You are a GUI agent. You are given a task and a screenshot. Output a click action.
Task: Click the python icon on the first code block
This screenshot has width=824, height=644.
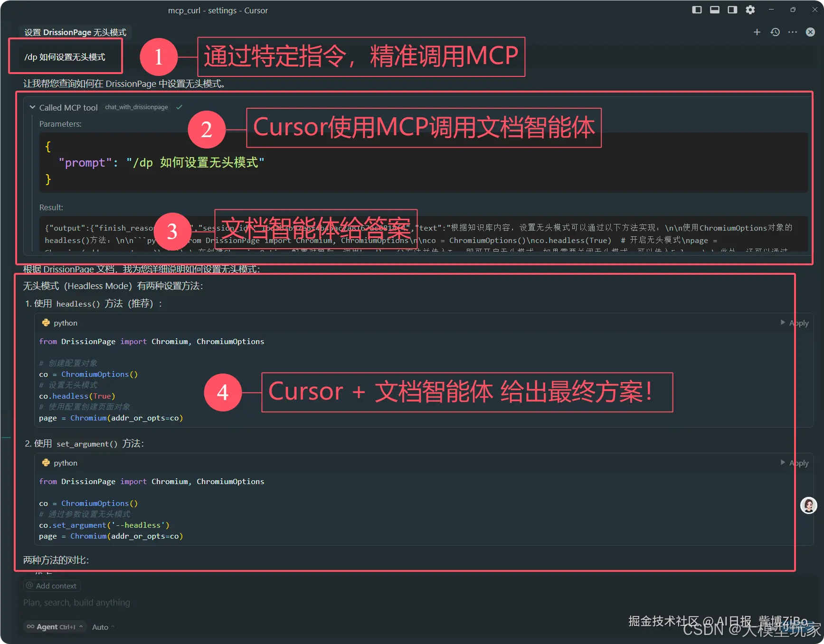(46, 323)
